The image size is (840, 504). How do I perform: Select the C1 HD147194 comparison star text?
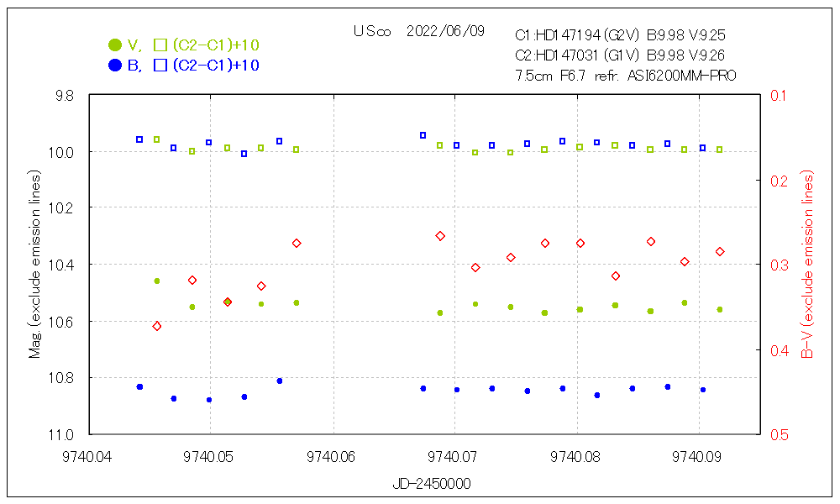click(x=620, y=35)
